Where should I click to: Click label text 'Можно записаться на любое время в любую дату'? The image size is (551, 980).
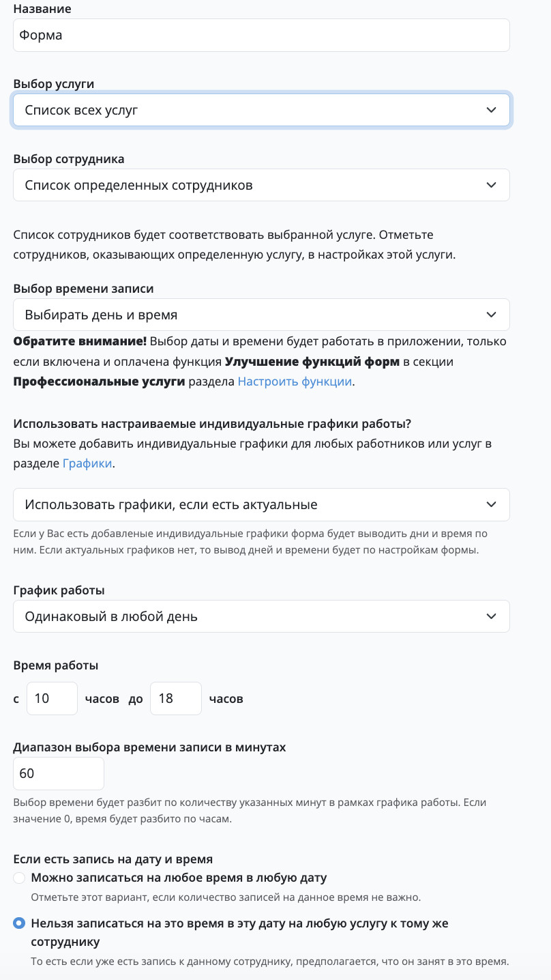(179, 878)
